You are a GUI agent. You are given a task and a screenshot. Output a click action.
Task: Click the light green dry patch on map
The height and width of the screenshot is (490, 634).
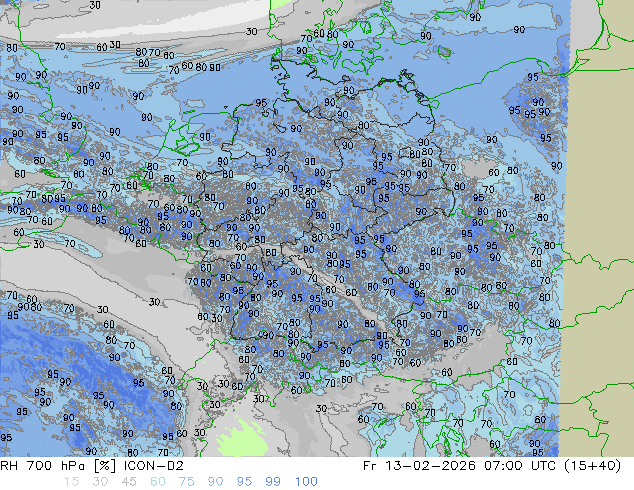(x=240, y=436)
